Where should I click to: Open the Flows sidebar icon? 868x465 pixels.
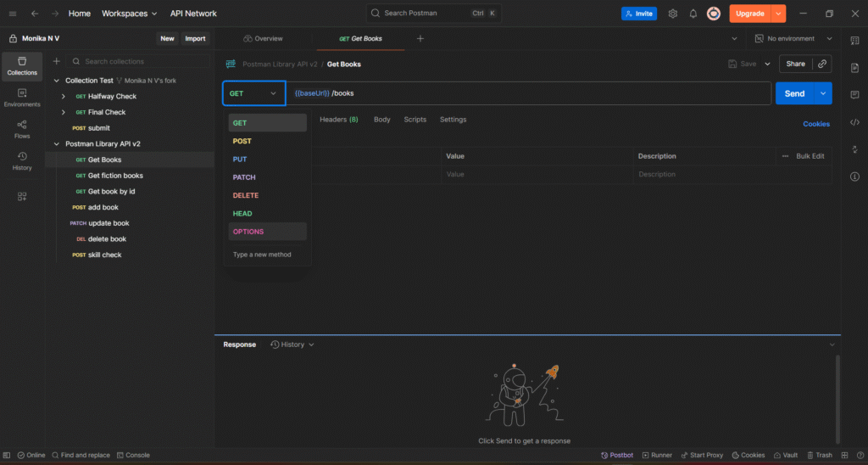(x=22, y=128)
